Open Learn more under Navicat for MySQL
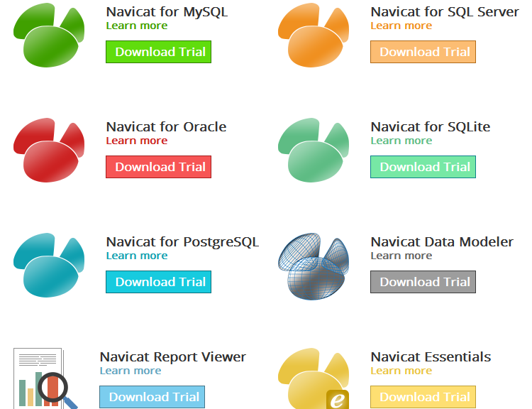Image resolution: width=532 pixels, height=409 pixels. [137, 26]
